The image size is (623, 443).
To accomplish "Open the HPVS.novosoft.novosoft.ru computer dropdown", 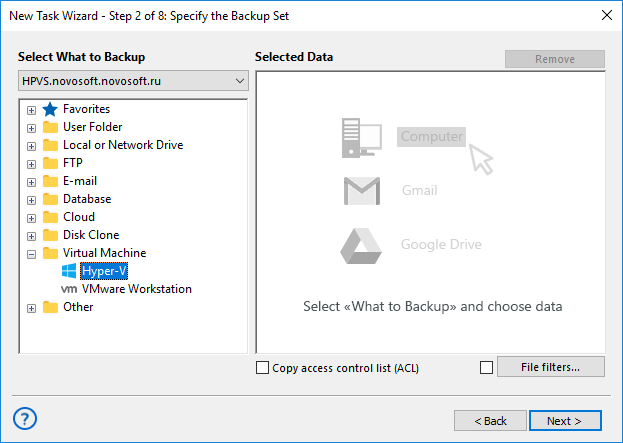I will pos(133,81).
